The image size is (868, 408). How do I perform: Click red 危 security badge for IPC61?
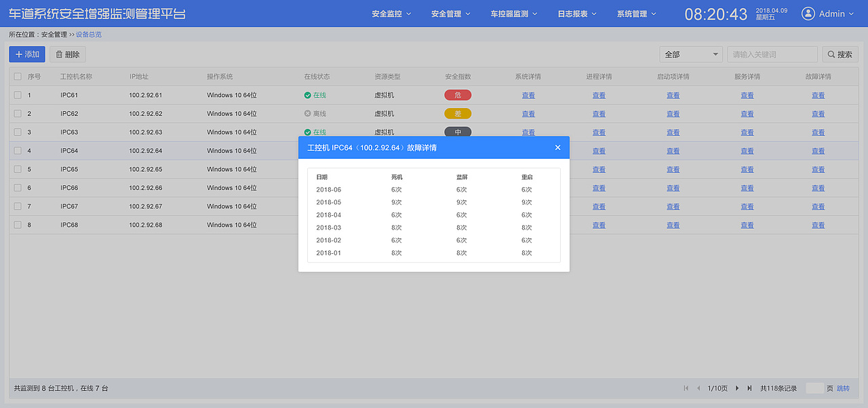point(458,95)
